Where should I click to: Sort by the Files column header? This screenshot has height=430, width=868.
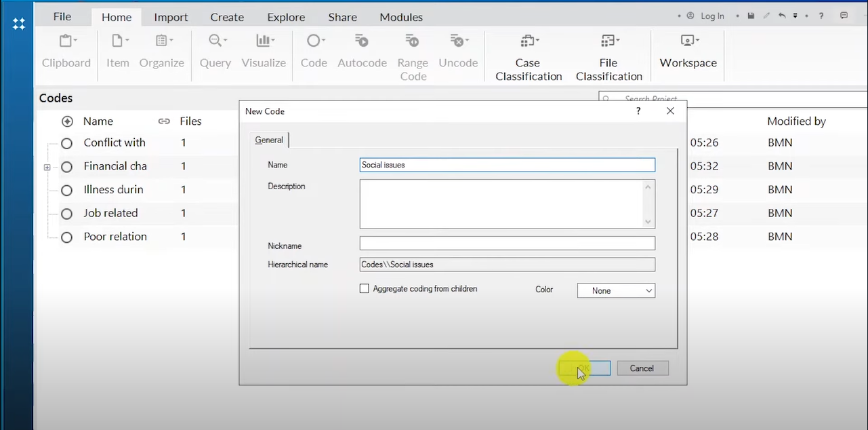(x=190, y=121)
